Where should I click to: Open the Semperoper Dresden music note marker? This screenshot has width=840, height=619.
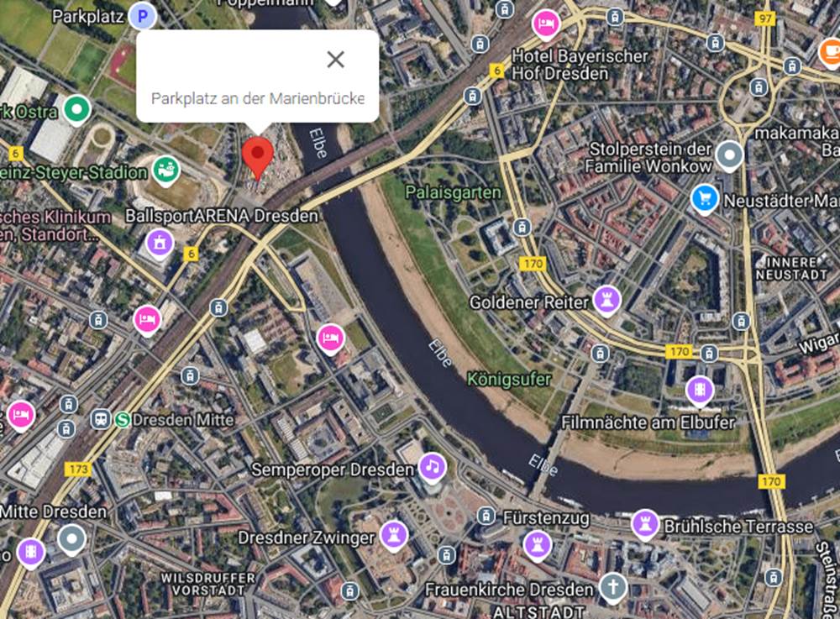(x=433, y=468)
